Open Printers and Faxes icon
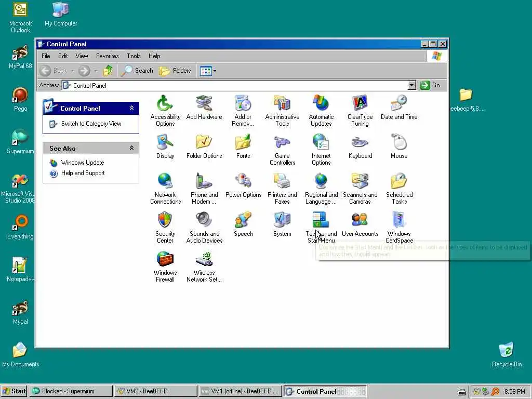The image size is (532, 399). pos(282,189)
